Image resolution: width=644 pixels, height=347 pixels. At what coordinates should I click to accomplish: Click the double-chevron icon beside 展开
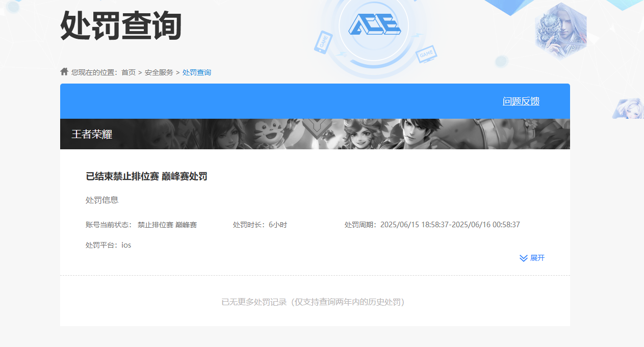tap(524, 258)
